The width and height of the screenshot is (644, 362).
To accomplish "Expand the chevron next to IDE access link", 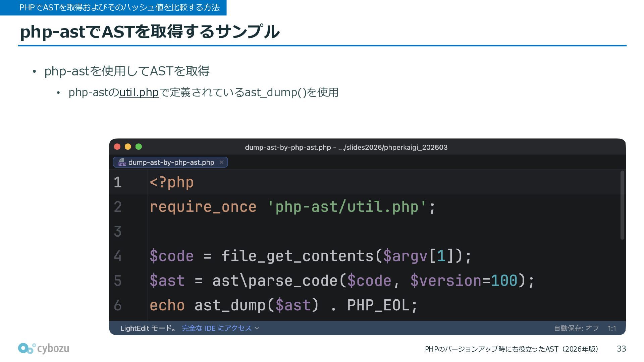I will (257, 328).
